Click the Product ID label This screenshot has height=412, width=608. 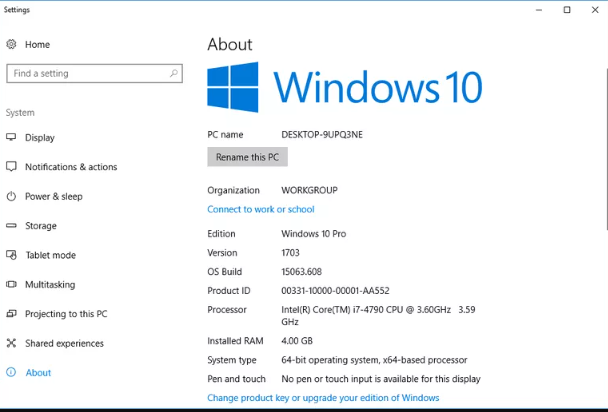point(229,291)
